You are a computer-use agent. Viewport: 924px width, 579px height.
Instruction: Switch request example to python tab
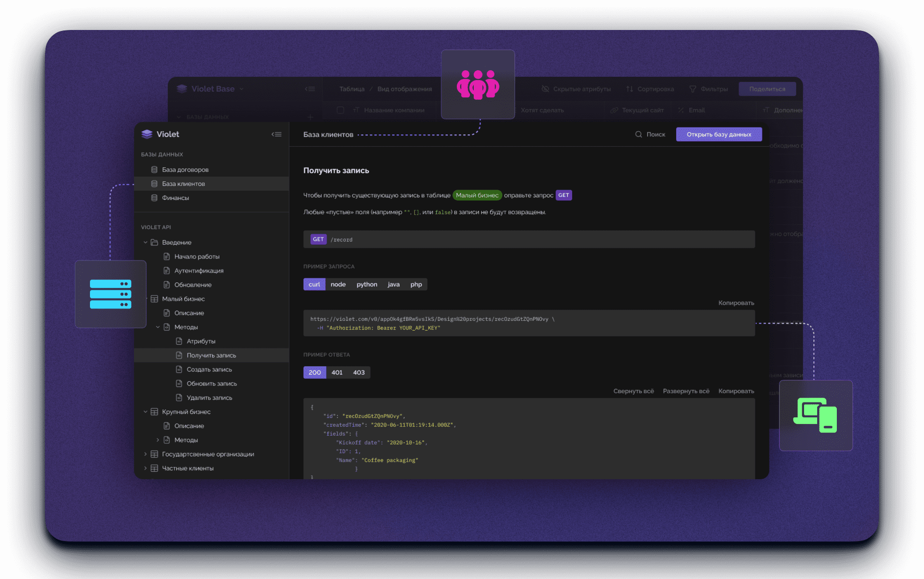366,284
